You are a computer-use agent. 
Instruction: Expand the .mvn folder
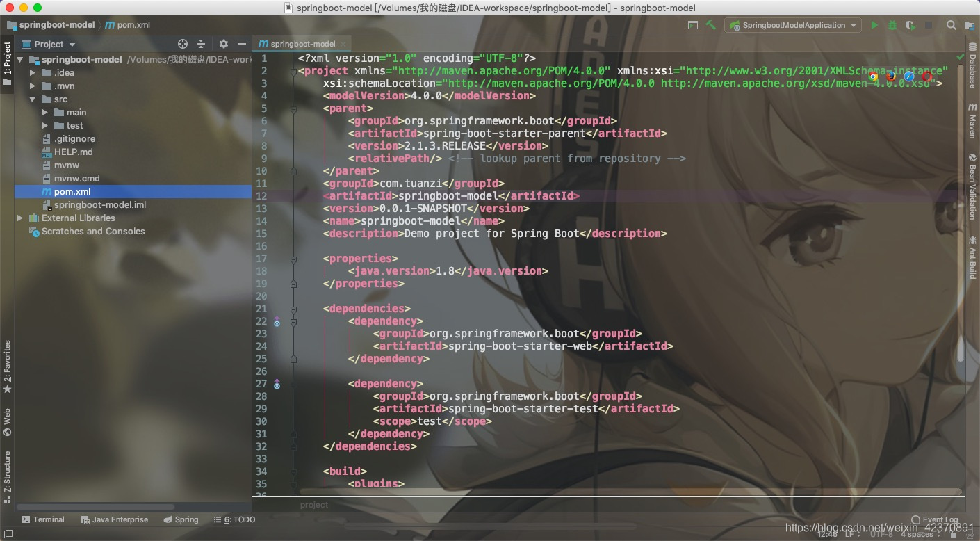click(x=33, y=86)
